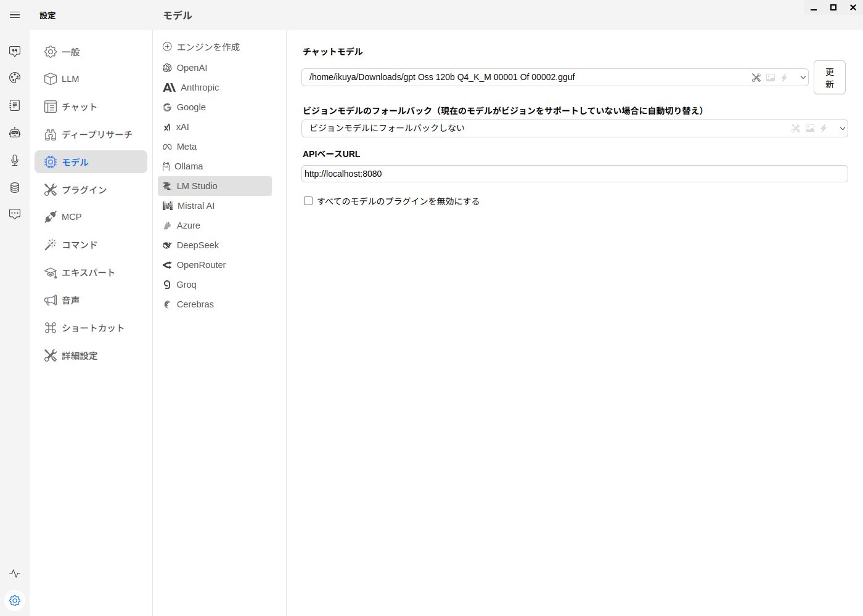Open the palette design studio icon
The height and width of the screenshot is (616, 863).
[15, 78]
